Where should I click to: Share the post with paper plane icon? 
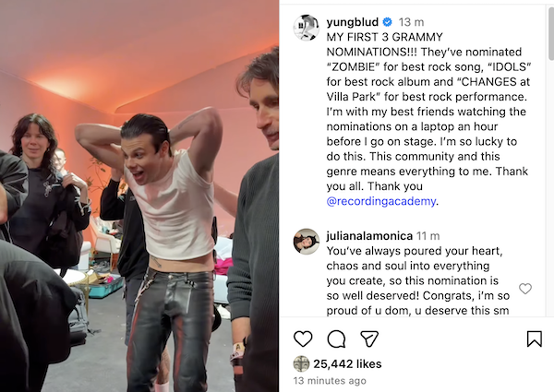click(369, 339)
